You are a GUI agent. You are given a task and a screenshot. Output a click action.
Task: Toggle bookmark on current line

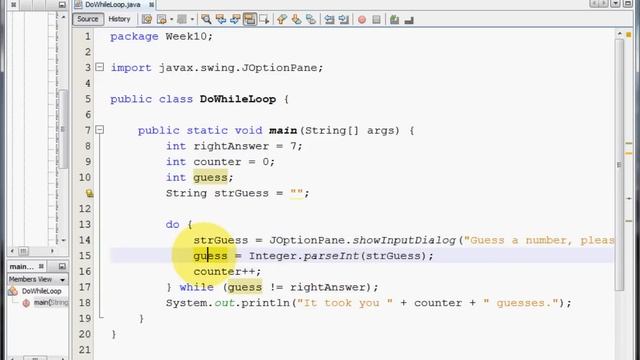click(311, 19)
